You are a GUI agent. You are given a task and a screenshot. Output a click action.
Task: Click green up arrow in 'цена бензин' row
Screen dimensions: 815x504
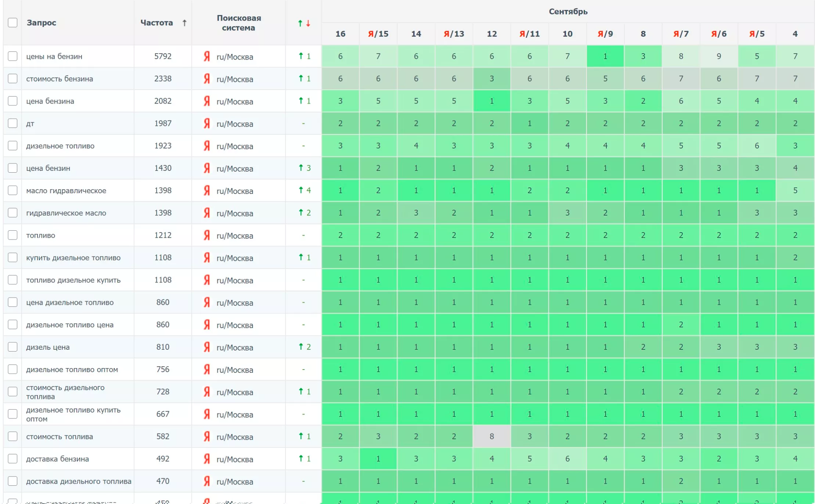point(301,168)
